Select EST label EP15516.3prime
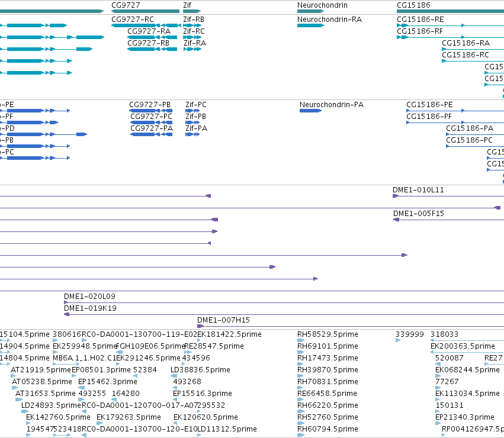 coord(203,394)
